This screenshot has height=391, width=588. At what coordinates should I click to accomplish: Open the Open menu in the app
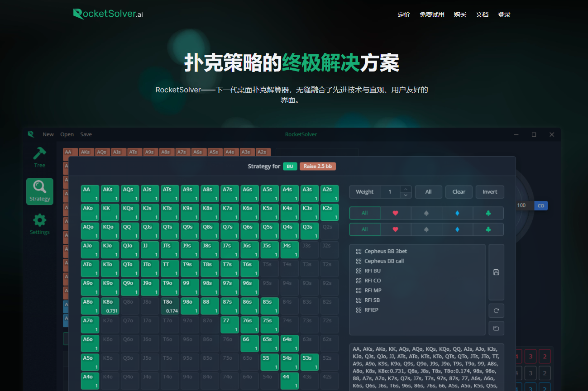67,134
